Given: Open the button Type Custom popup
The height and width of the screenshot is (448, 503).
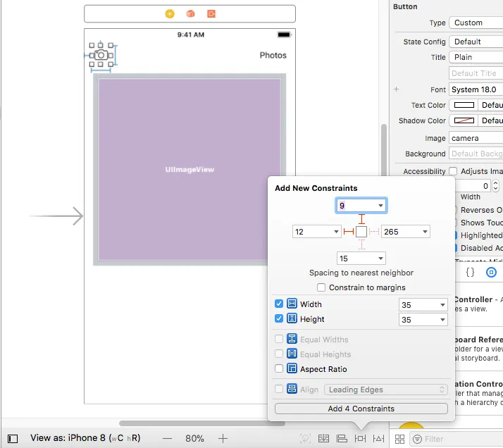Looking at the screenshot, I should tap(476, 23).
